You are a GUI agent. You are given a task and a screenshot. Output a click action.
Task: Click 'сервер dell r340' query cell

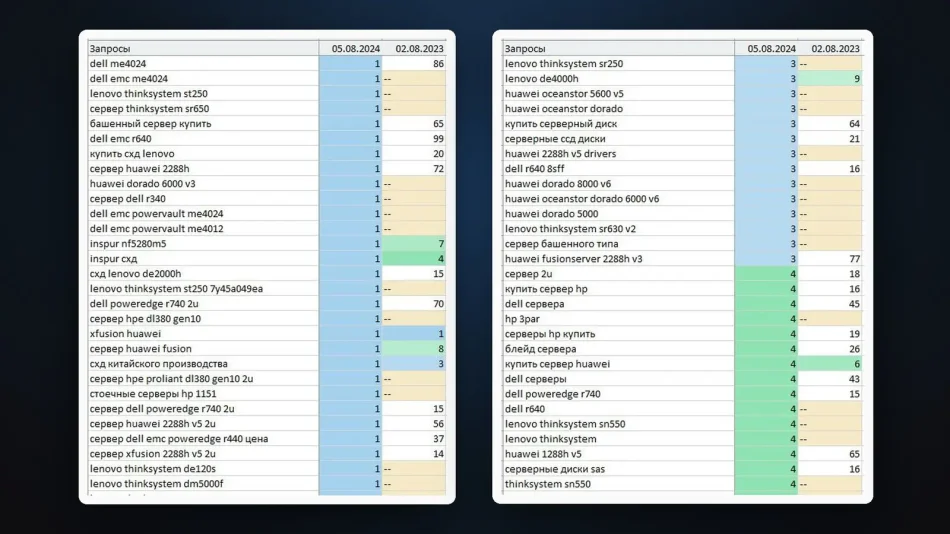coord(204,199)
